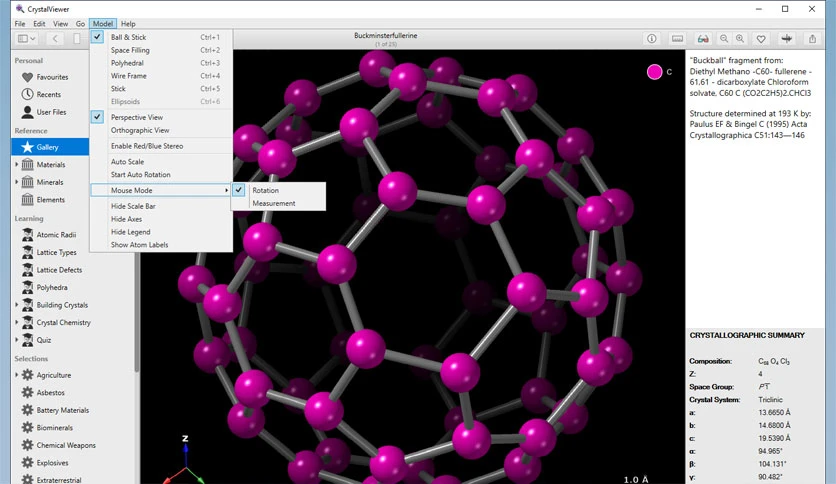Select the Gallery item in Reference
836x484 pixels.
point(50,147)
